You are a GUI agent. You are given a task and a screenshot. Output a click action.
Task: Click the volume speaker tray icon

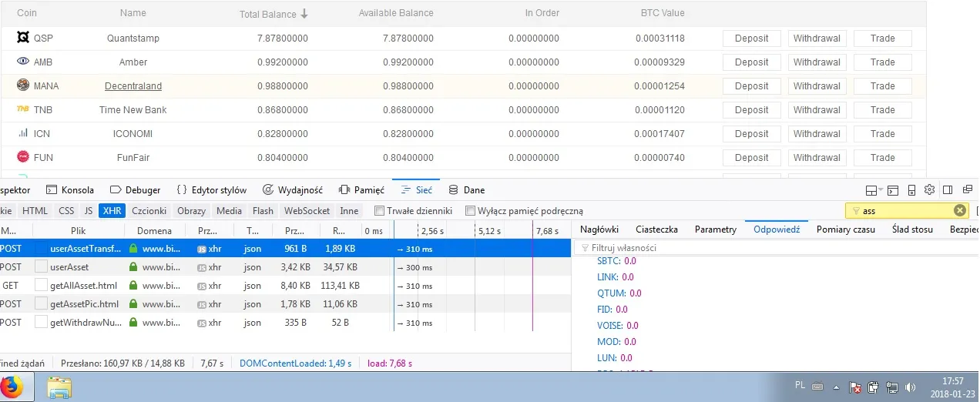click(911, 387)
